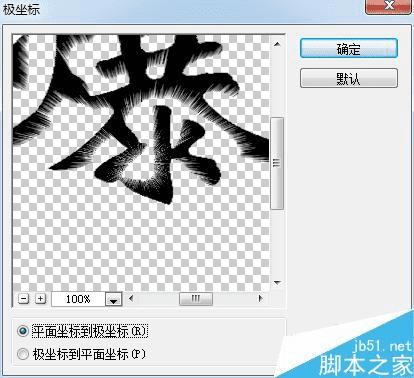Viewport: 414px width, 378px height.
Task: Click the filter preview image
Action: [x=141, y=163]
